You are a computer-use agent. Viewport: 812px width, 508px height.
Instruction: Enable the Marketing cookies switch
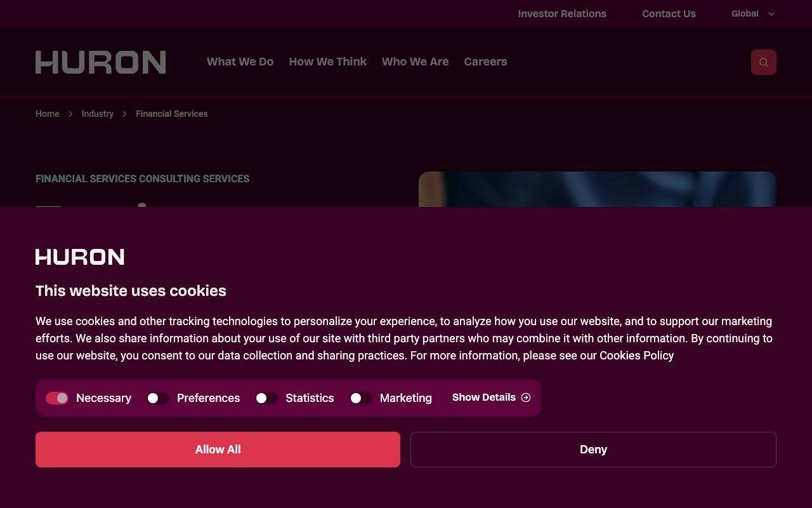[361, 398]
